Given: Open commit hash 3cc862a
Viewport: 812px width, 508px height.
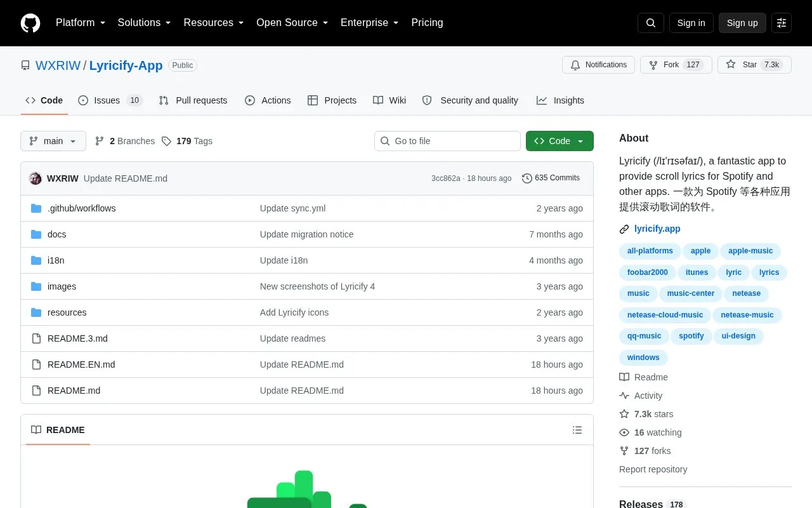Looking at the screenshot, I should (x=445, y=178).
